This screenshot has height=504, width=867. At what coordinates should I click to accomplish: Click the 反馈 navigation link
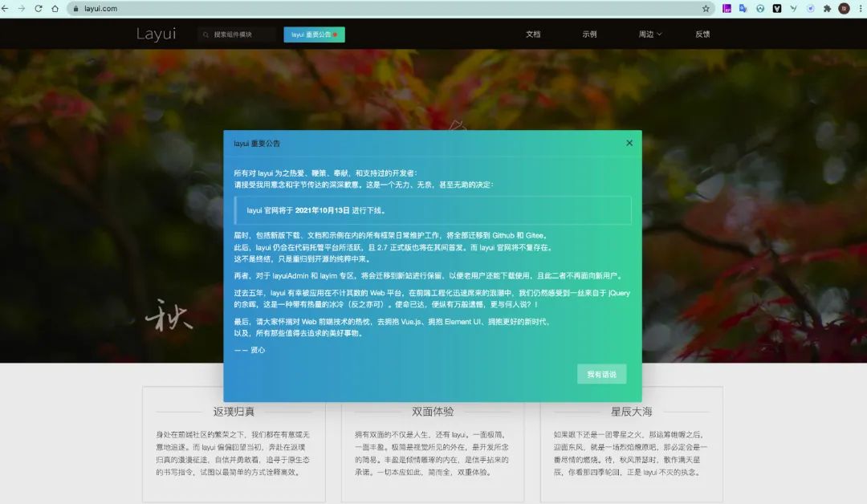703,34
